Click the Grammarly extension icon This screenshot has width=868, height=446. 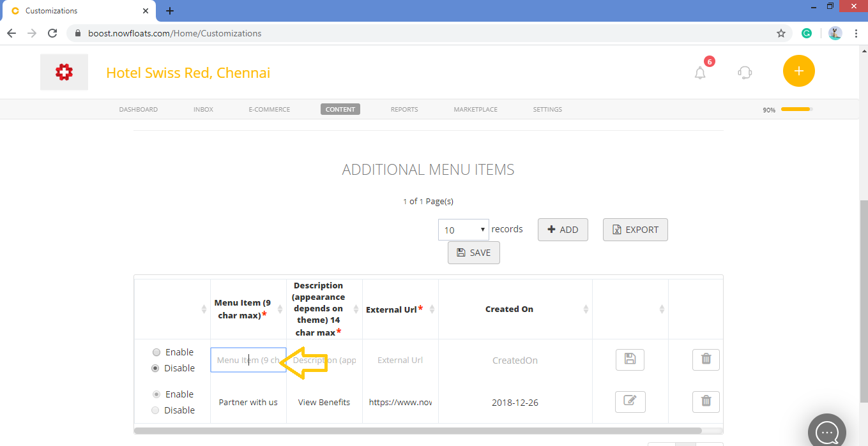[x=807, y=33]
